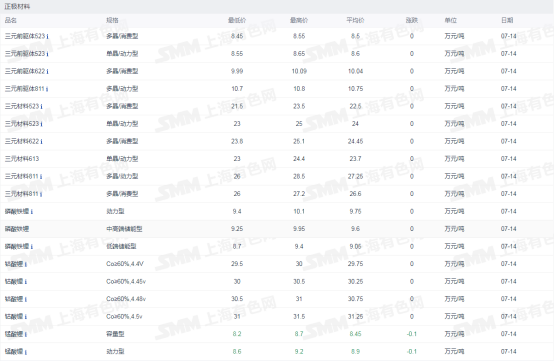The image size is (554, 361).
Task: Click info icon on 低端储能型 磷酸铁锂 row
Action: (x=32, y=247)
